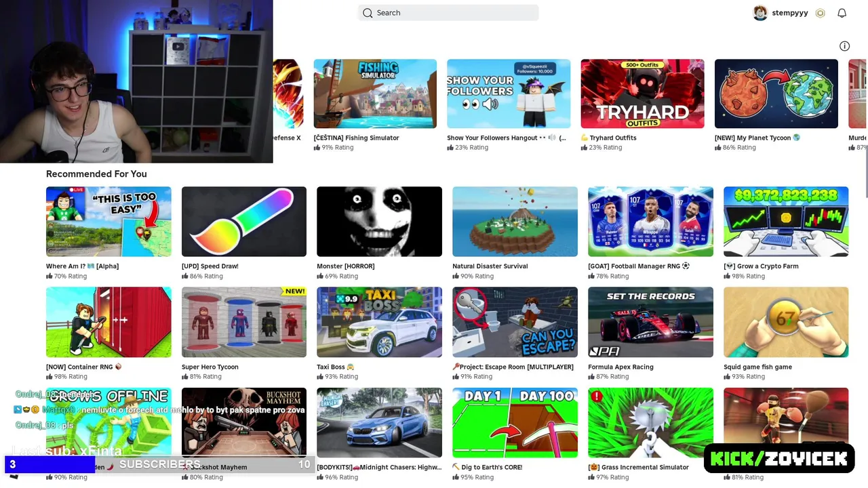This screenshot has width=868, height=488.
Task: Open the Container RNG thumbnail
Action: point(108,322)
